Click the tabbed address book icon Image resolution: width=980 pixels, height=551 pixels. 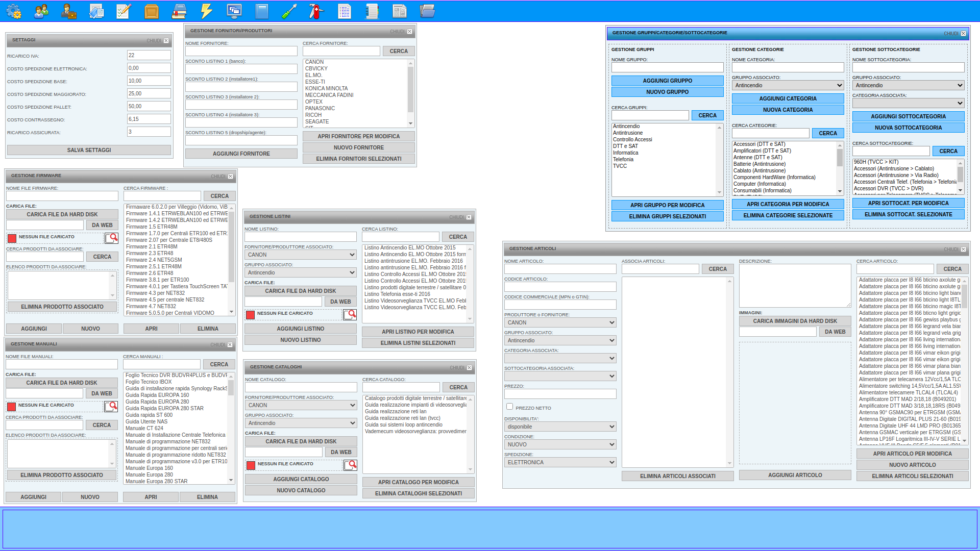pos(372,11)
